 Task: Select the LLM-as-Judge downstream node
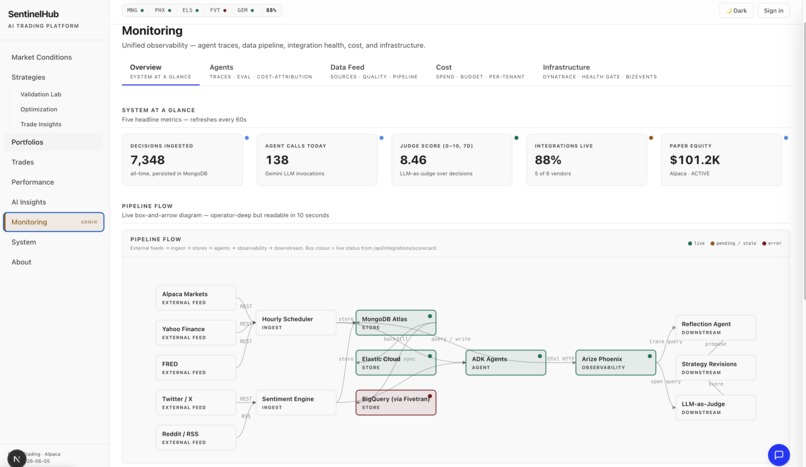point(716,408)
